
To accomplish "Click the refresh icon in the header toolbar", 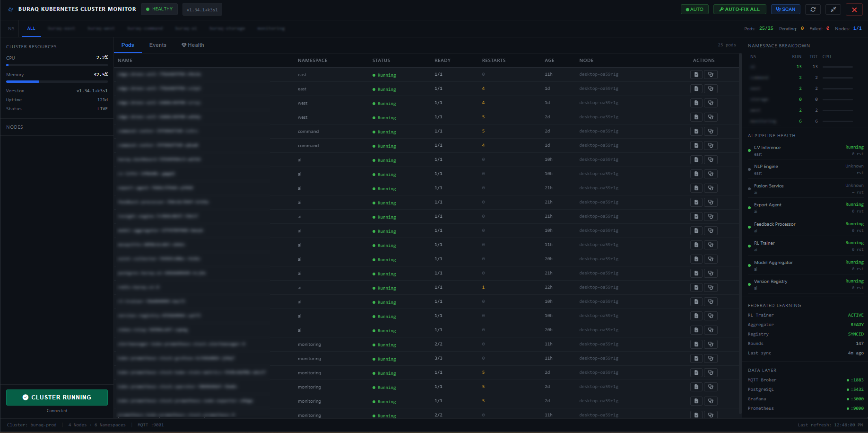I will 813,9.
